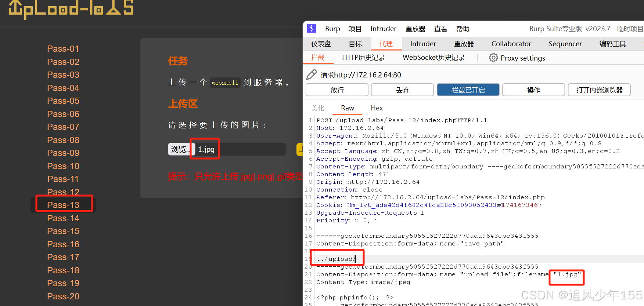Viewport: 644px width, 306px height.
Task: Select the Raw view tab
Action: (348, 108)
